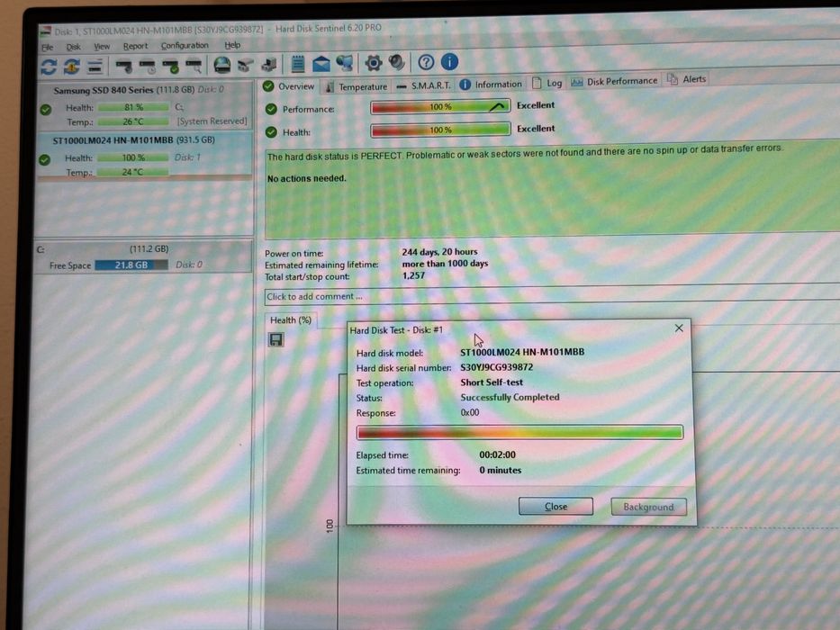The width and height of the screenshot is (840, 630).
Task: Click the question mark Help icon
Action: pos(426,62)
